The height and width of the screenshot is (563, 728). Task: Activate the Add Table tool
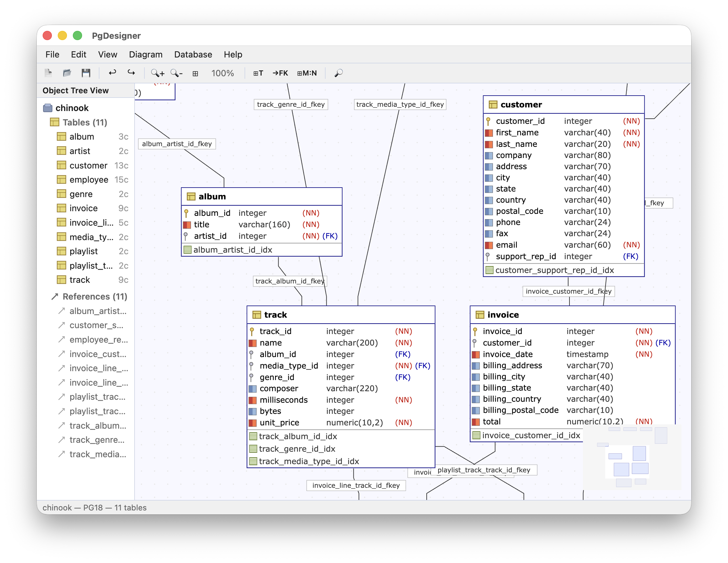pyautogui.click(x=258, y=73)
